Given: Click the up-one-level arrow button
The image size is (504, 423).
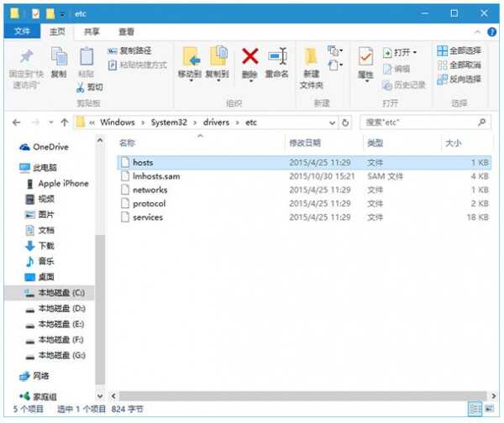Looking at the screenshot, I should point(64,123).
